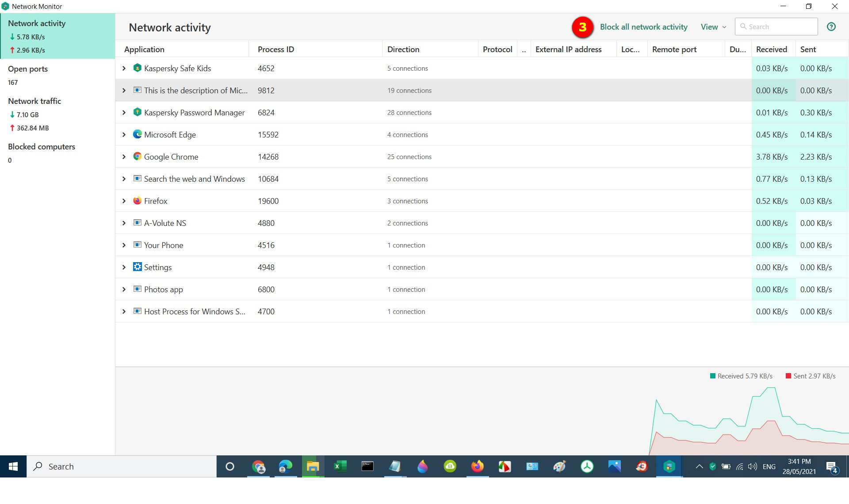Open Excel from the taskbar
The image size is (849, 504).
(x=340, y=466)
